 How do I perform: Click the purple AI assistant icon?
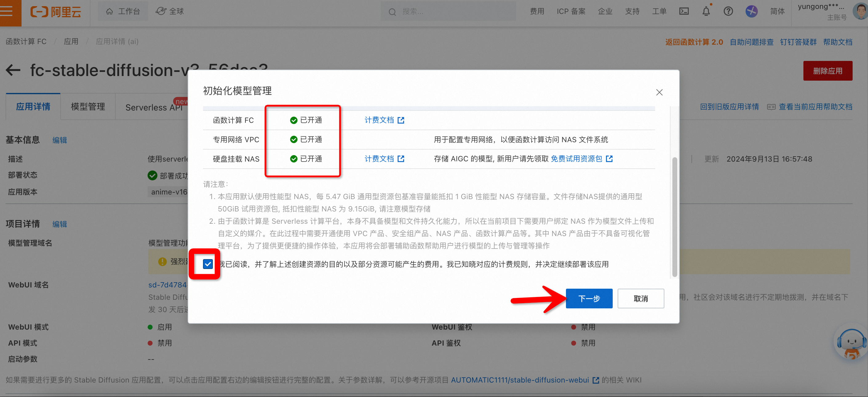point(751,11)
